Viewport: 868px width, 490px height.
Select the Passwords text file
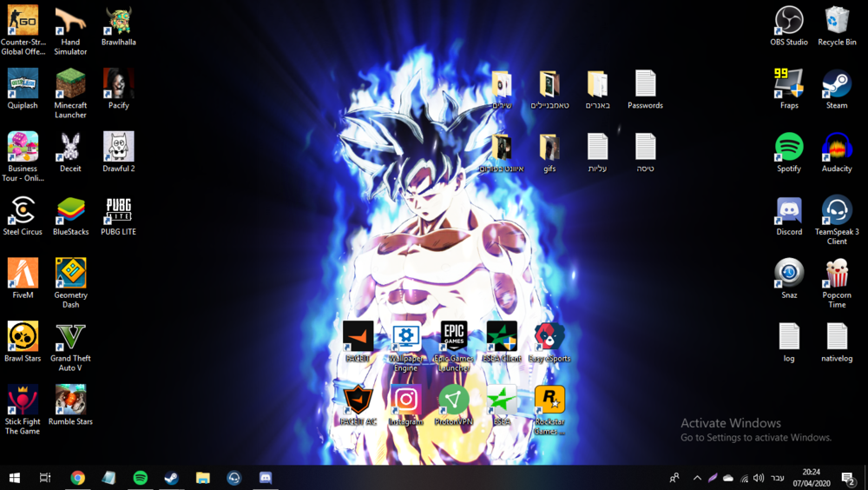(x=645, y=85)
